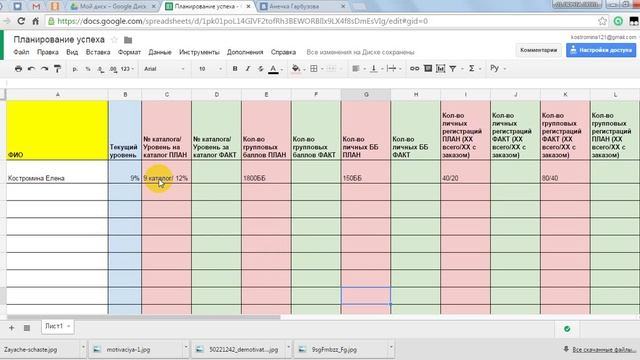Open the Functions sigma menu

coord(471,69)
